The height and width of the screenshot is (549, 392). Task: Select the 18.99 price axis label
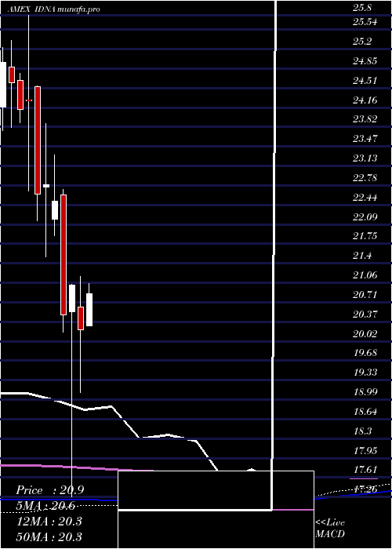point(365,392)
